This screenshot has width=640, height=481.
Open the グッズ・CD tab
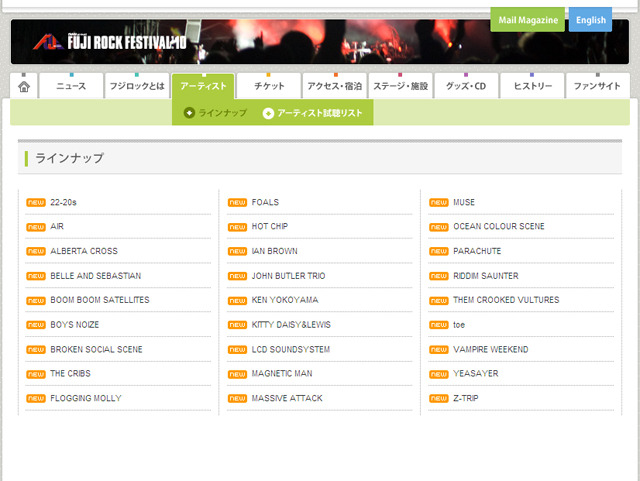[x=466, y=86]
